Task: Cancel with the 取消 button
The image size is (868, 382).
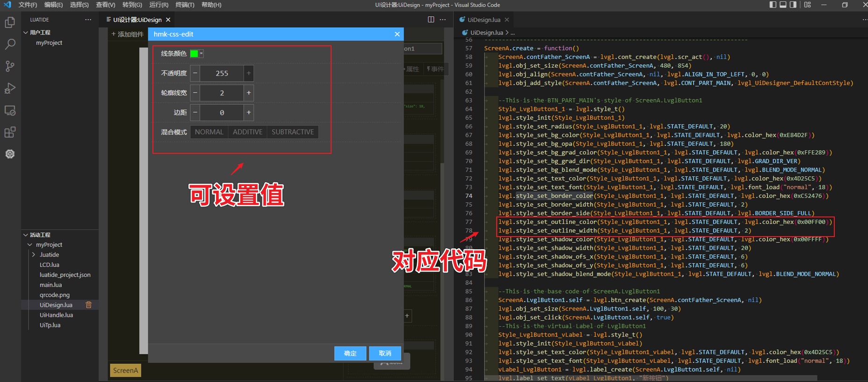Action: point(385,353)
